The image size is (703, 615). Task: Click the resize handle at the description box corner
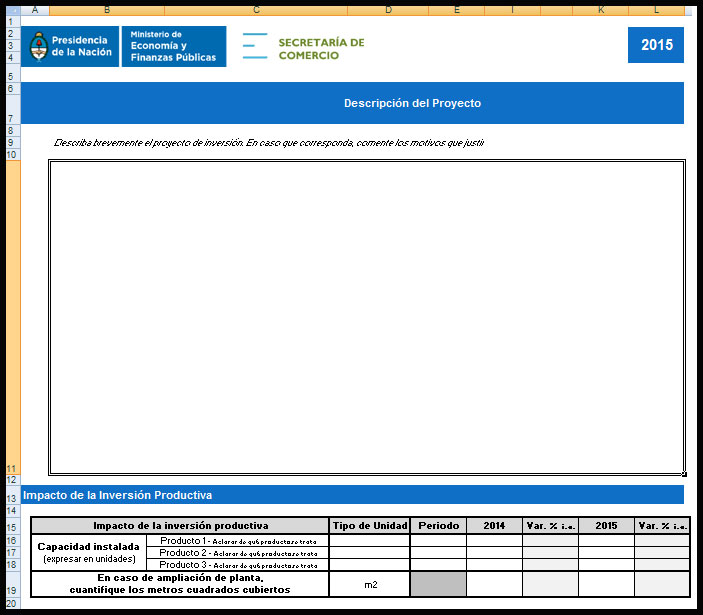tap(684, 473)
